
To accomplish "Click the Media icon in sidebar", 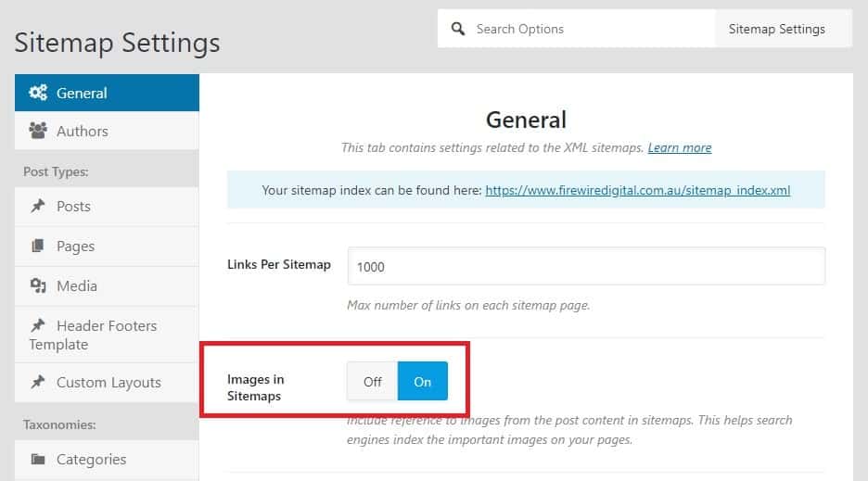I will click(x=38, y=285).
